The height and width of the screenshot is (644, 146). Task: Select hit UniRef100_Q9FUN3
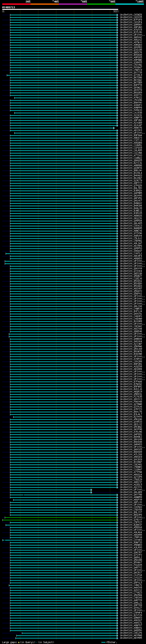pyautogui.click(x=131, y=27)
